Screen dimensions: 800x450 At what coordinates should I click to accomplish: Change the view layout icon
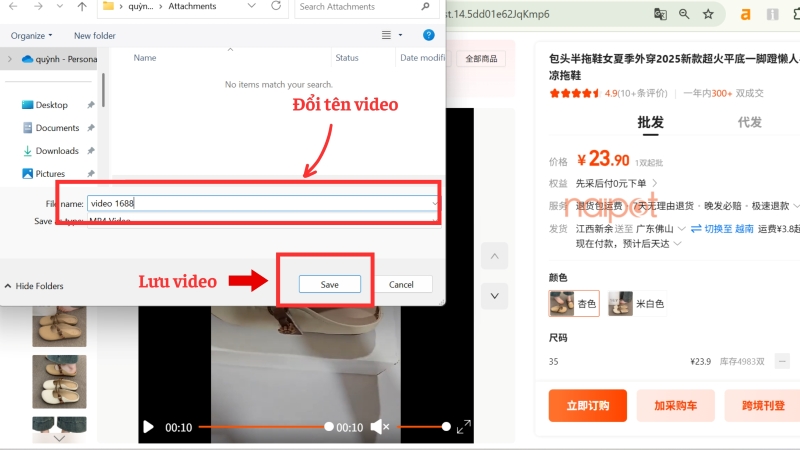tap(386, 35)
